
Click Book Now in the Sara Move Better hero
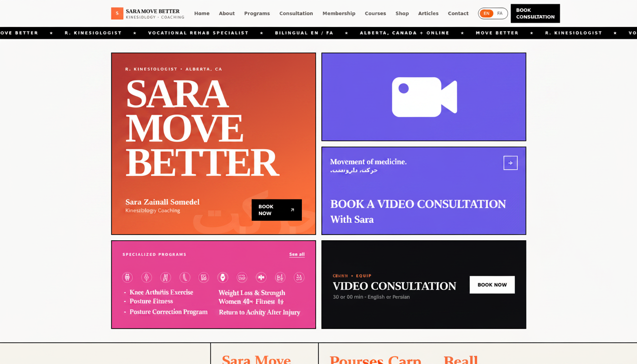pos(277,210)
